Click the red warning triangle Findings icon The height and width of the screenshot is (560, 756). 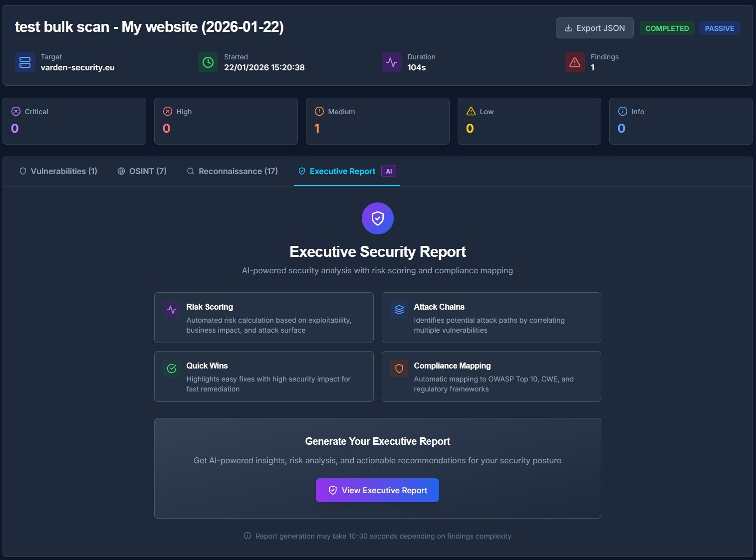[x=575, y=62]
